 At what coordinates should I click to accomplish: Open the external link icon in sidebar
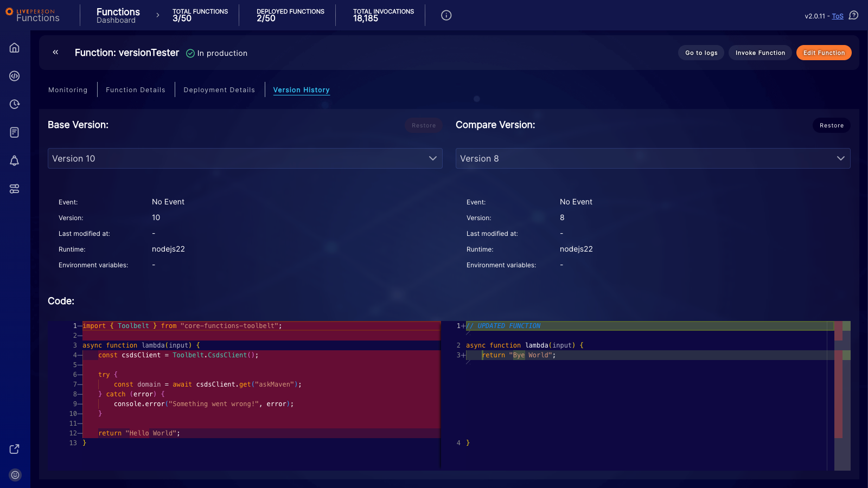click(x=14, y=449)
